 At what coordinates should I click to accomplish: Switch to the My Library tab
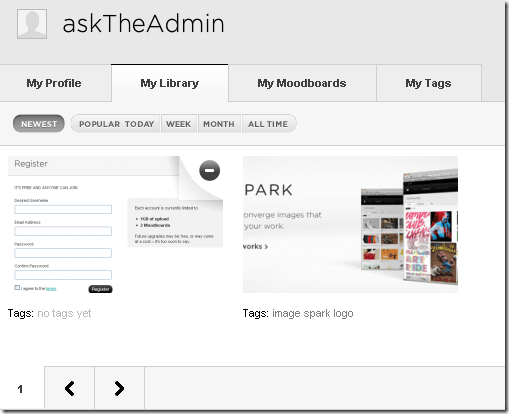coord(170,83)
